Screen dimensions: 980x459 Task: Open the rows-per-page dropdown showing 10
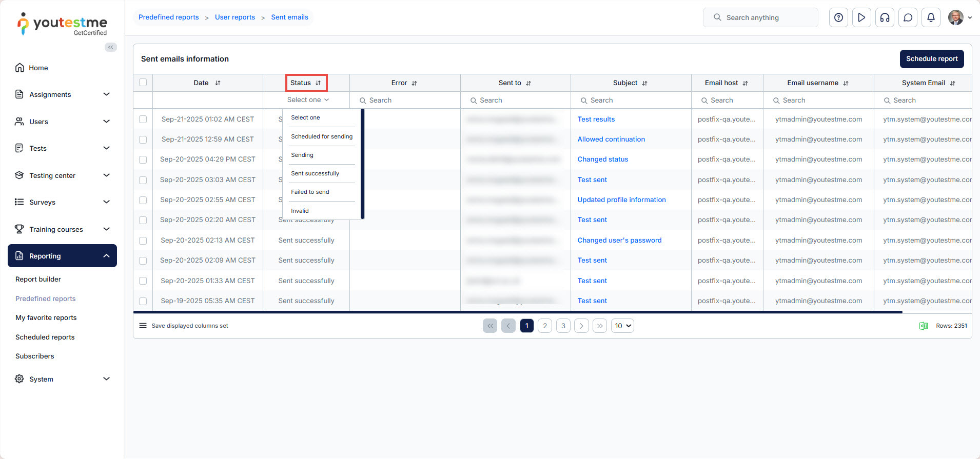pos(622,326)
